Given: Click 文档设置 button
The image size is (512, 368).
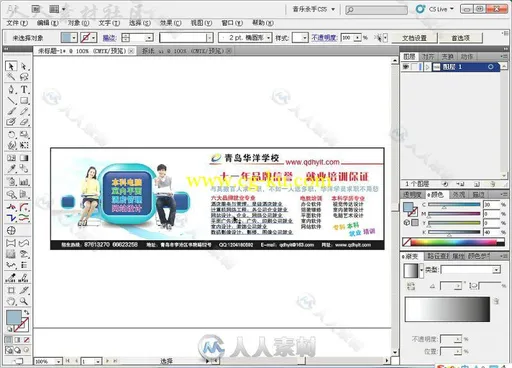Looking at the screenshot, I should [x=414, y=38].
